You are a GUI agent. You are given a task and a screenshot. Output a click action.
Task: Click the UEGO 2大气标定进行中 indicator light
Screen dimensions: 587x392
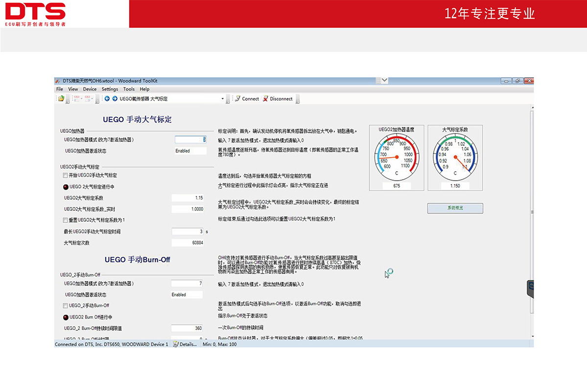pyautogui.click(x=66, y=187)
